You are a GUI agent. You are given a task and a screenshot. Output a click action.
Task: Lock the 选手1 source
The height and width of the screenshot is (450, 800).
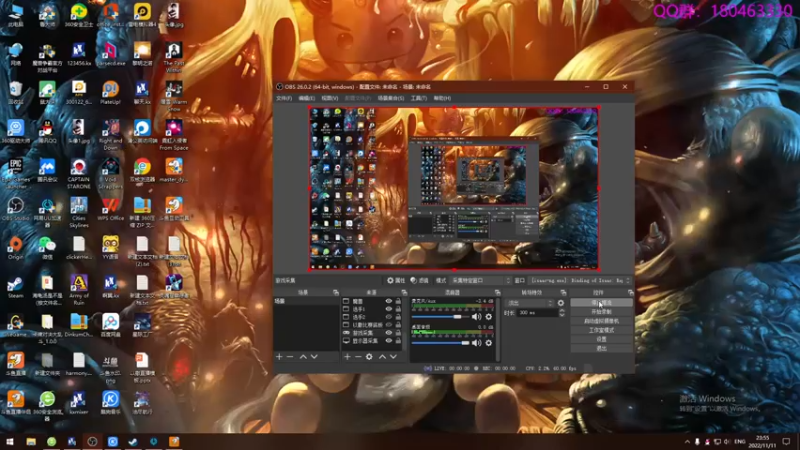coord(398,309)
